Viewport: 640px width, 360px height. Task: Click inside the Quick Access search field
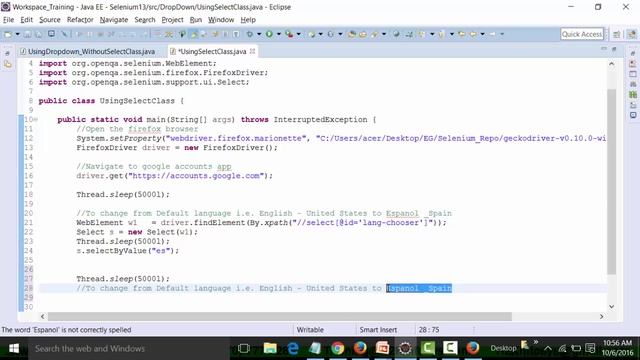pos(582,34)
